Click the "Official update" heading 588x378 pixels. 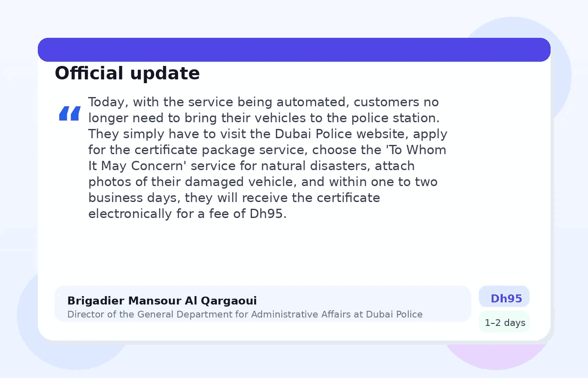pyautogui.click(x=127, y=73)
